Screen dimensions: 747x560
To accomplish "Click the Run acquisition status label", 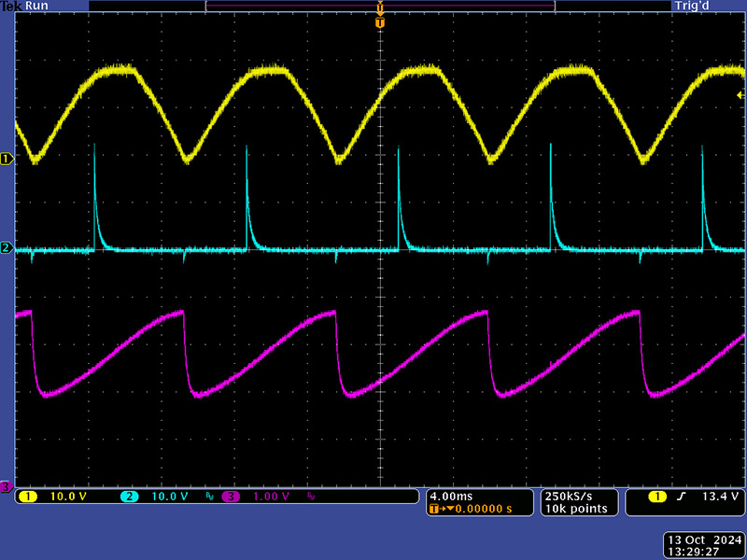I will click(x=37, y=6).
